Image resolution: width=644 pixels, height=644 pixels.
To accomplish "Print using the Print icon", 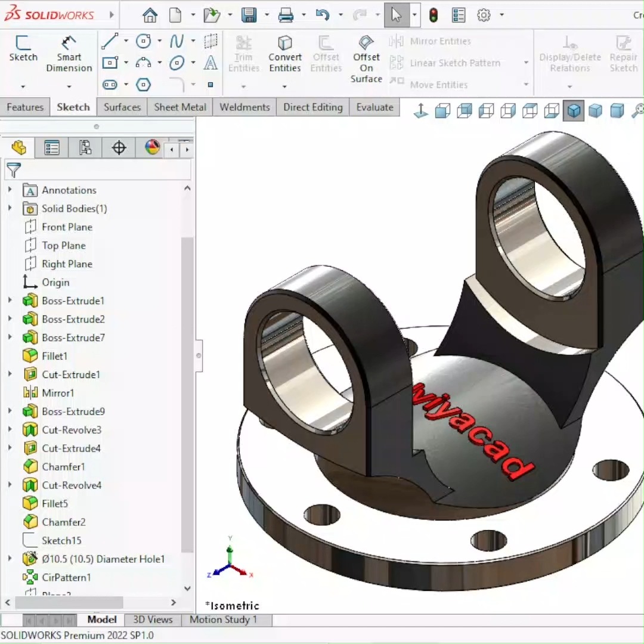I will (x=286, y=15).
